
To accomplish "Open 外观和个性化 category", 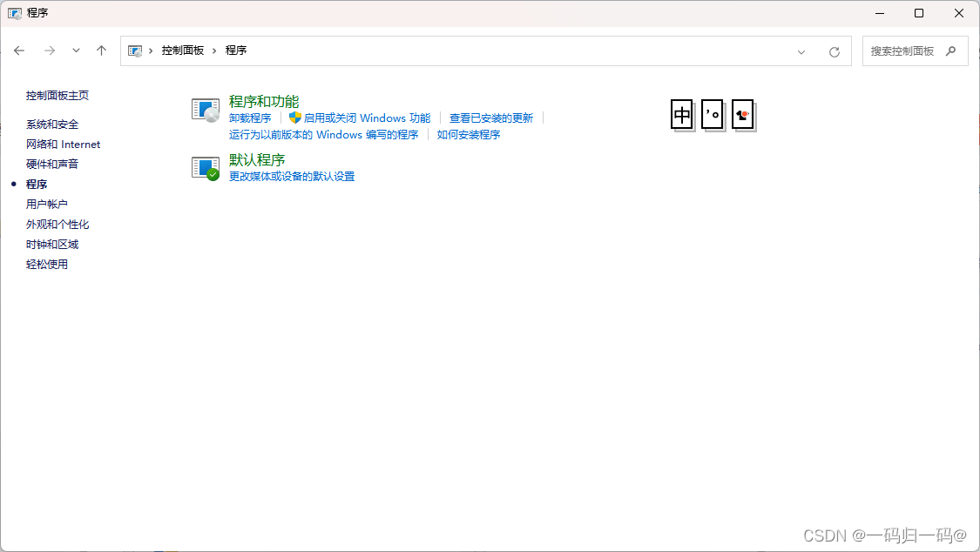I will tap(57, 224).
